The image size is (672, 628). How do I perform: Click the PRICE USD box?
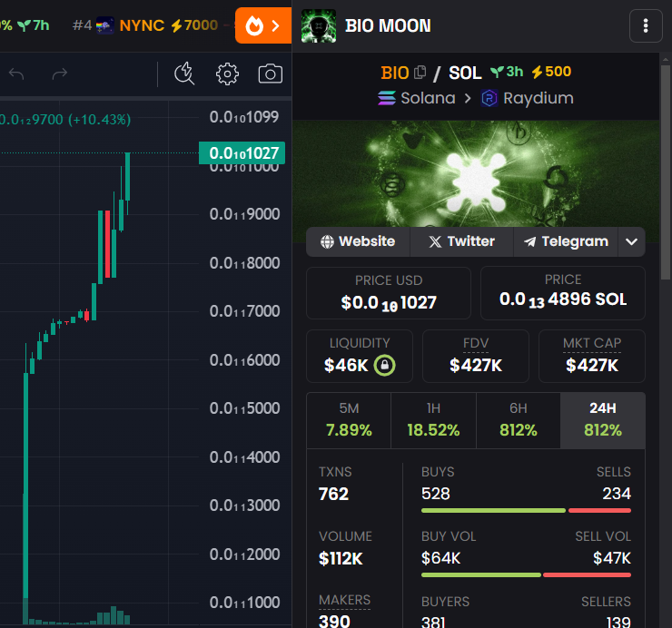[389, 293]
